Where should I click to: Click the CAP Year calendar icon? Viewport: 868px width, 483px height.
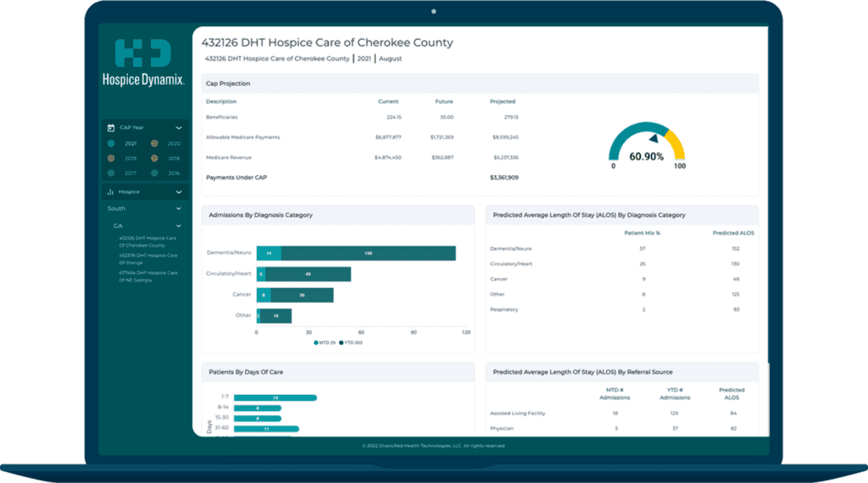(111, 128)
